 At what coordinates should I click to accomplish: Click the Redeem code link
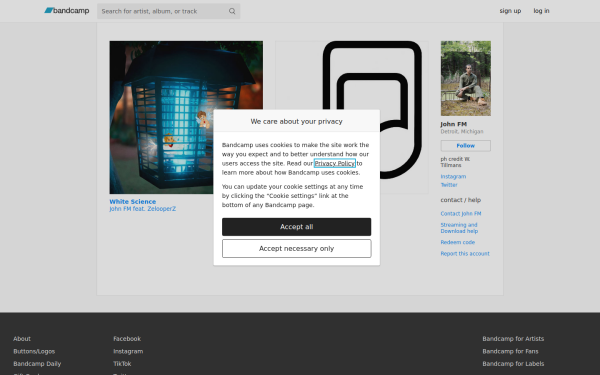coord(458,242)
